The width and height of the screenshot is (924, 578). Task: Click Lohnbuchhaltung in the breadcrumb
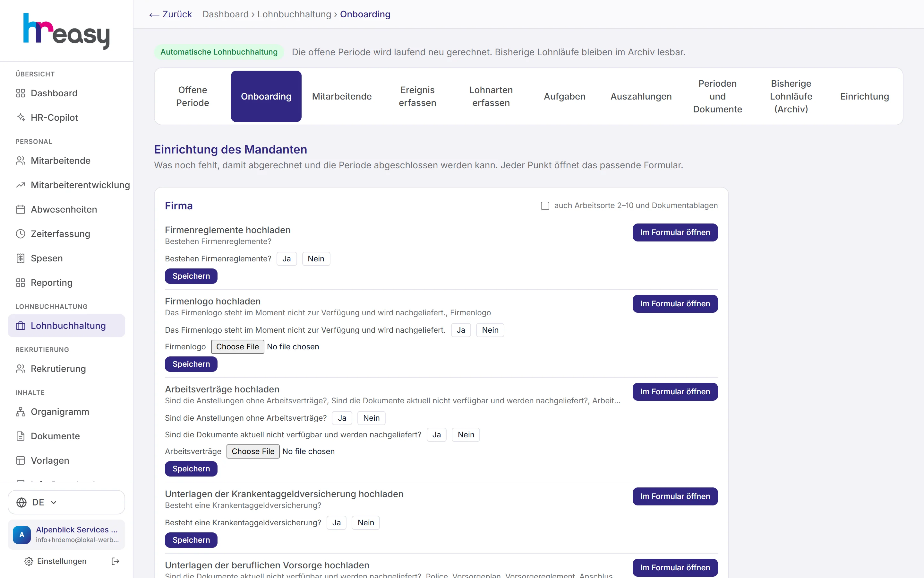pos(294,14)
